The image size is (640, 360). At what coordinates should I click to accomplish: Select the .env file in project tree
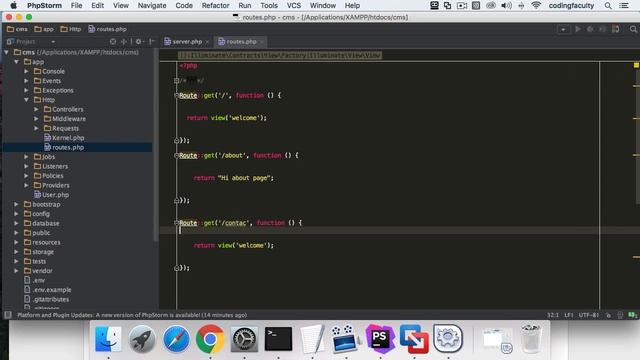34,280
